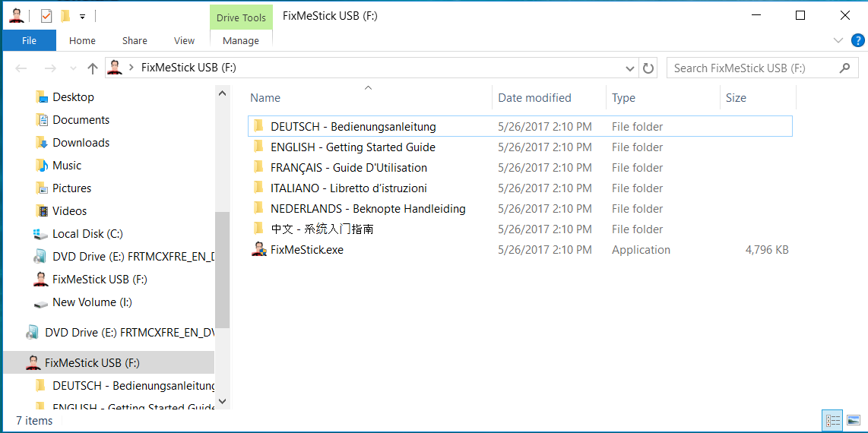Open Videos in the navigation pane
The width and height of the screenshot is (868, 433).
pyautogui.click(x=69, y=210)
